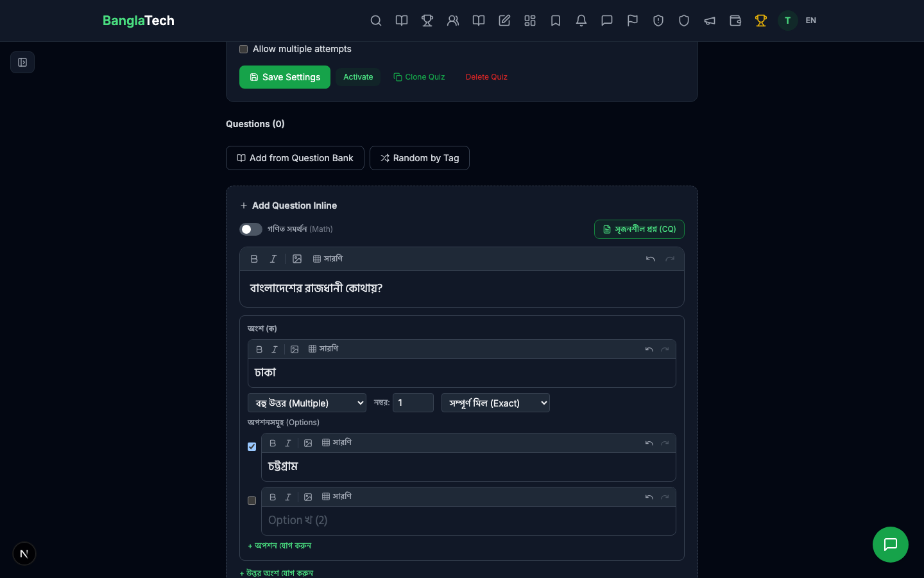This screenshot has width=924, height=578.
Task: Toggle the sidebar panel icon
Action: (22, 62)
